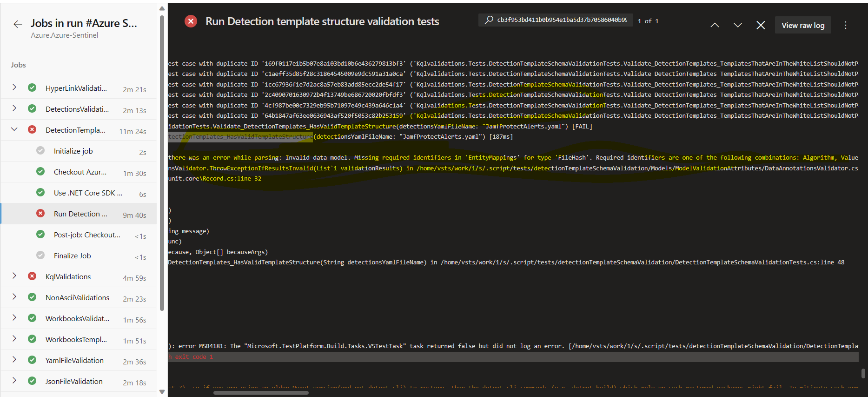Select the NonAsciiValidations job row

[79, 297]
